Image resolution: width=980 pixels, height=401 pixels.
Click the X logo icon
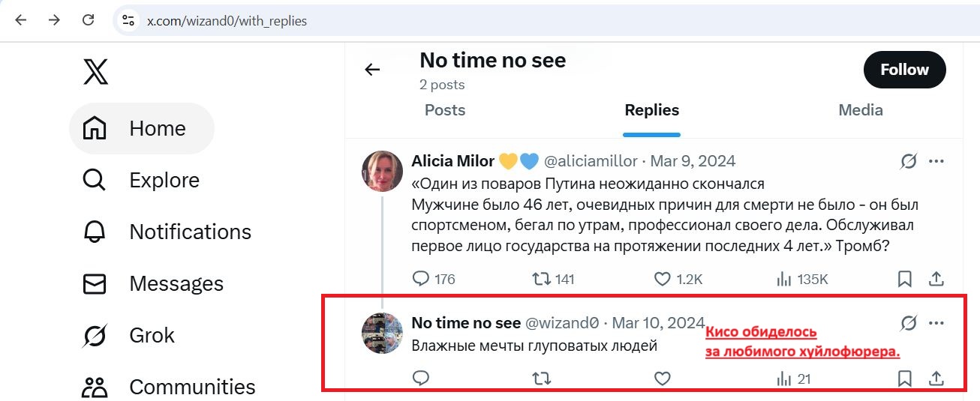pyautogui.click(x=95, y=72)
